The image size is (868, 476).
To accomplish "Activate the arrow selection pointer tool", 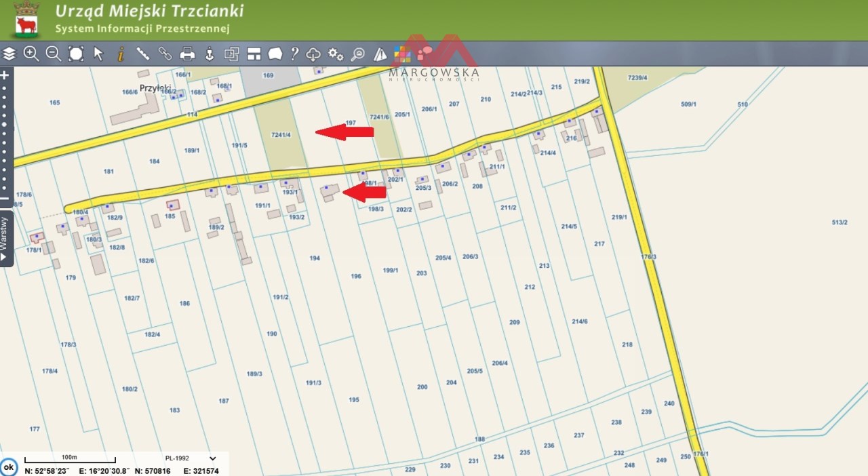I will point(98,54).
